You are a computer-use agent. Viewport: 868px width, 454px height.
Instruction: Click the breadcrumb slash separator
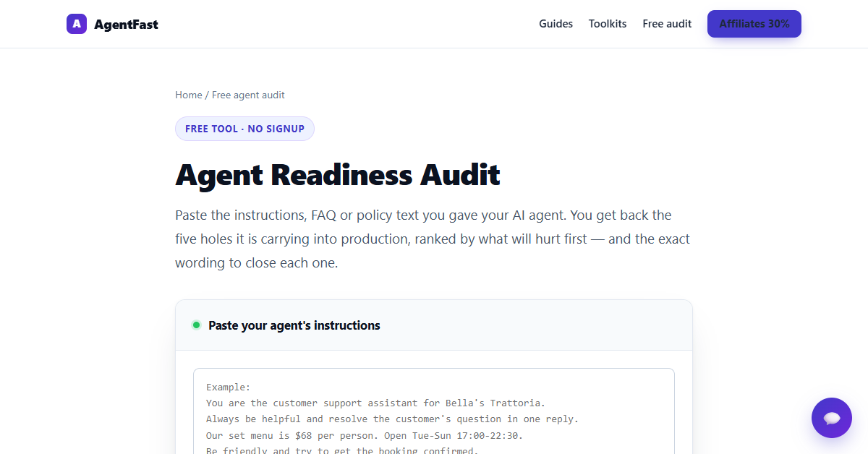[207, 95]
